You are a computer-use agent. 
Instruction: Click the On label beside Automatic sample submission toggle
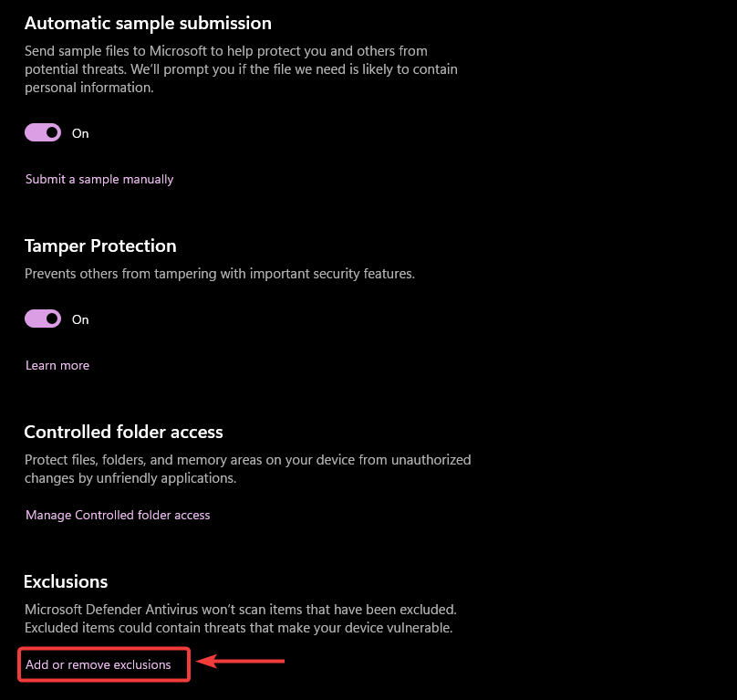80,133
